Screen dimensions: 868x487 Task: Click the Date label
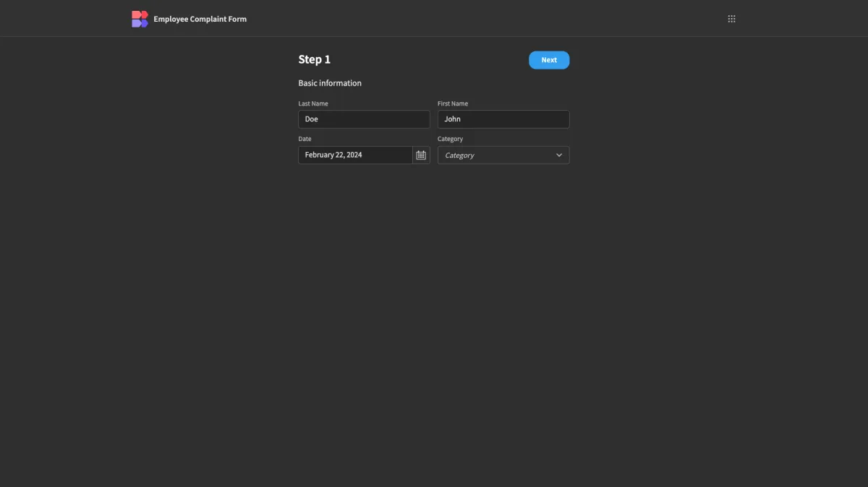[305, 139]
